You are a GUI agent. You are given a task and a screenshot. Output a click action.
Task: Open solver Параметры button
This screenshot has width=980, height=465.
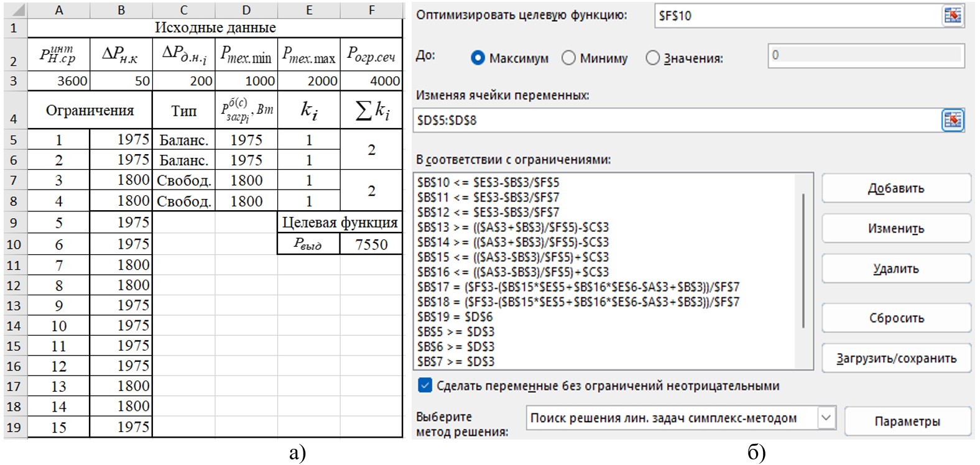(907, 421)
